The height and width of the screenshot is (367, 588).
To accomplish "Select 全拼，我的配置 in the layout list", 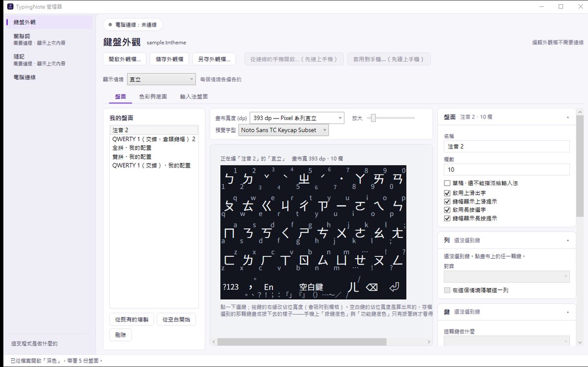I will (154, 147).
